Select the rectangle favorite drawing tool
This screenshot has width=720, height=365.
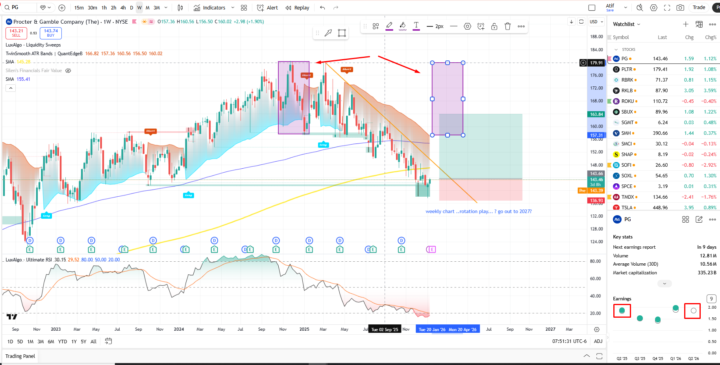pyautogui.click(x=342, y=33)
